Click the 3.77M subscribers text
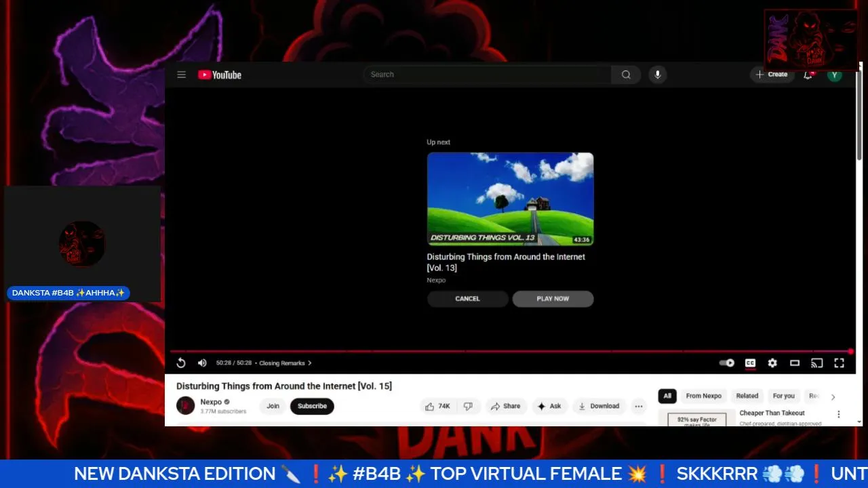Viewport: 868px width, 488px height. pyautogui.click(x=223, y=411)
